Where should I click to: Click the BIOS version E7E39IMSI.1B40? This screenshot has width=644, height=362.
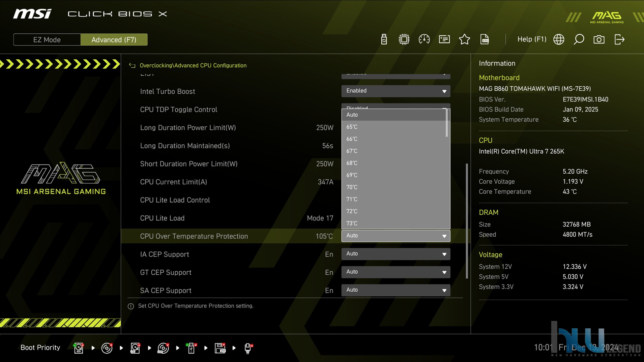585,99
